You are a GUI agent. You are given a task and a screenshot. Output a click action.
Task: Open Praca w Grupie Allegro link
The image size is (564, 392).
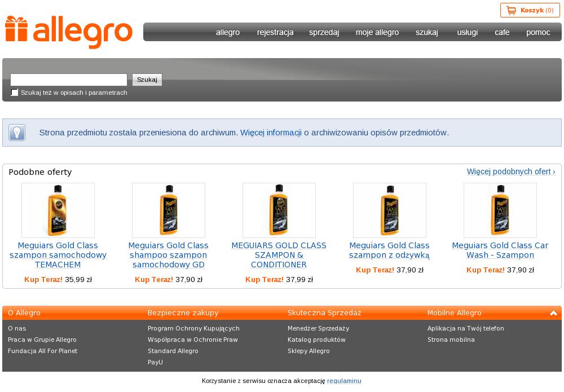pyautogui.click(x=42, y=340)
